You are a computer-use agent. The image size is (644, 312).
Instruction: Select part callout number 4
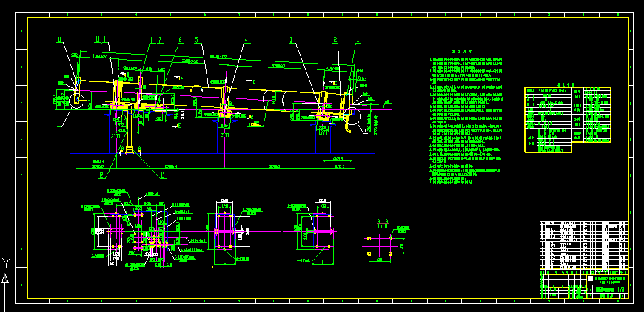tap(246, 40)
